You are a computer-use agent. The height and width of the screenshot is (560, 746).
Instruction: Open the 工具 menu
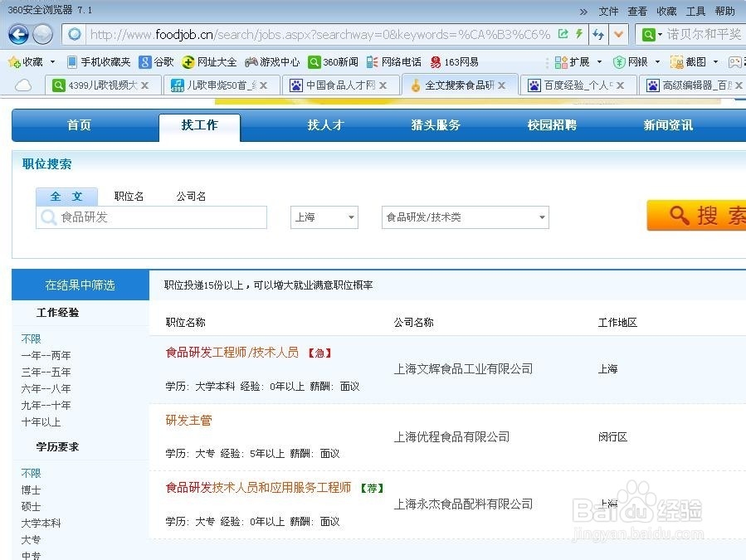coord(695,11)
